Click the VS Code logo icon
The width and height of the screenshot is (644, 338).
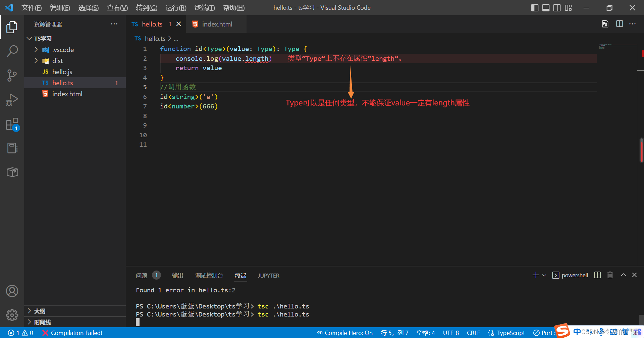[9, 7]
